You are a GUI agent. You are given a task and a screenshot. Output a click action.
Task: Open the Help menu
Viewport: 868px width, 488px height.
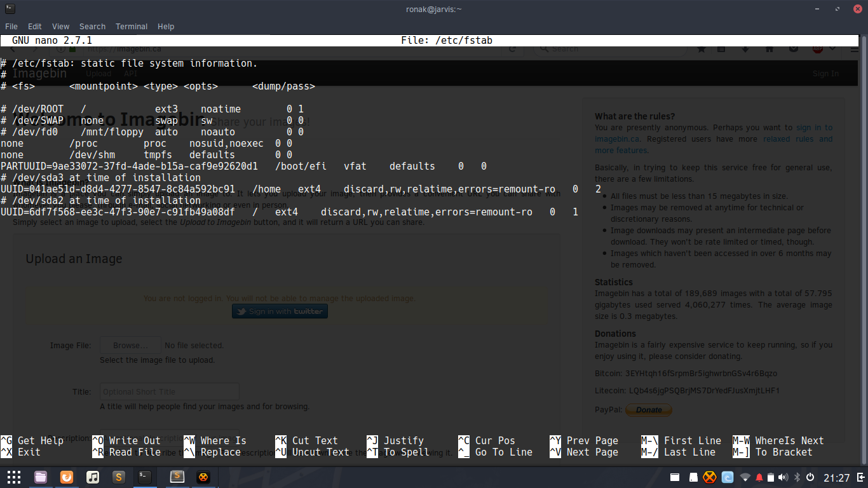coord(166,27)
